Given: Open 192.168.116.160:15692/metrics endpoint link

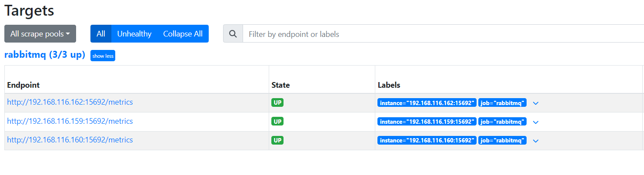Looking at the screenshot, I should point(70,140).
